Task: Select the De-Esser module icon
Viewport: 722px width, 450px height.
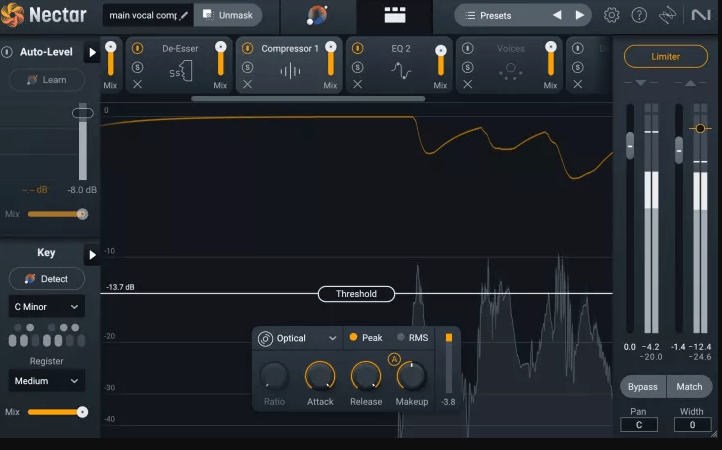Action: click(180, 72)
